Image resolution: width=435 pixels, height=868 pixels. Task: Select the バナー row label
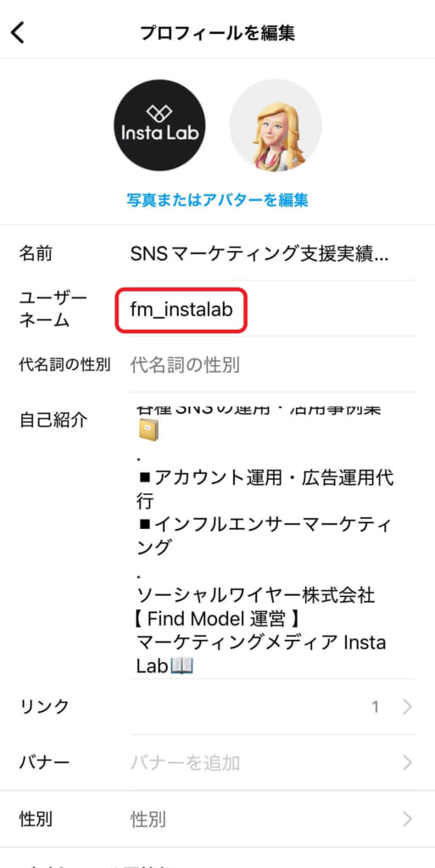(x=44, y=763)
